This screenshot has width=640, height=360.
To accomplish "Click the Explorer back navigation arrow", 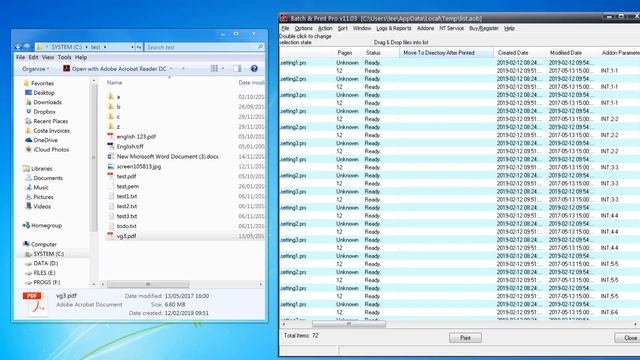I will [18, 47].
